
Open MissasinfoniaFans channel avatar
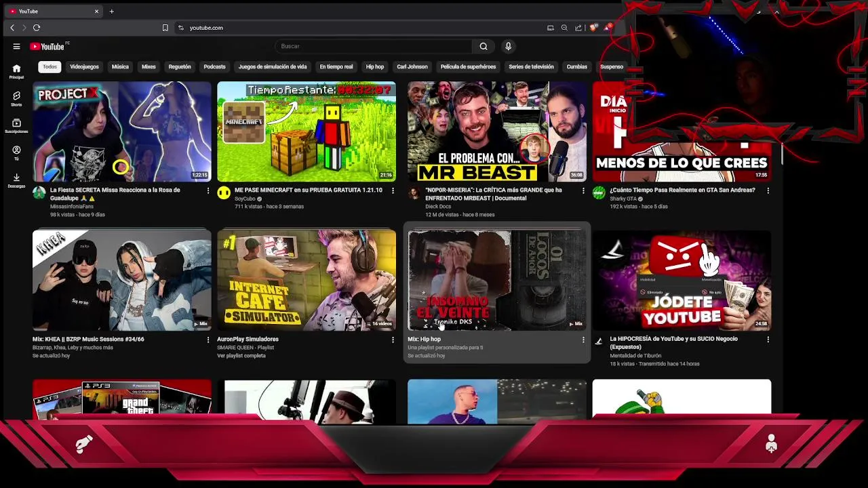[39, 193]
